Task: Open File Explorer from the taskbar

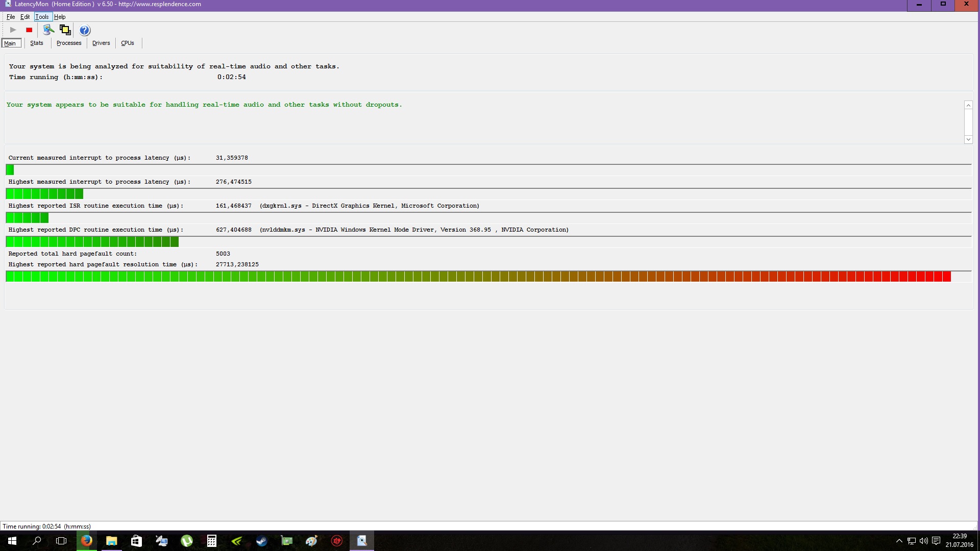Action: (111, 541)
